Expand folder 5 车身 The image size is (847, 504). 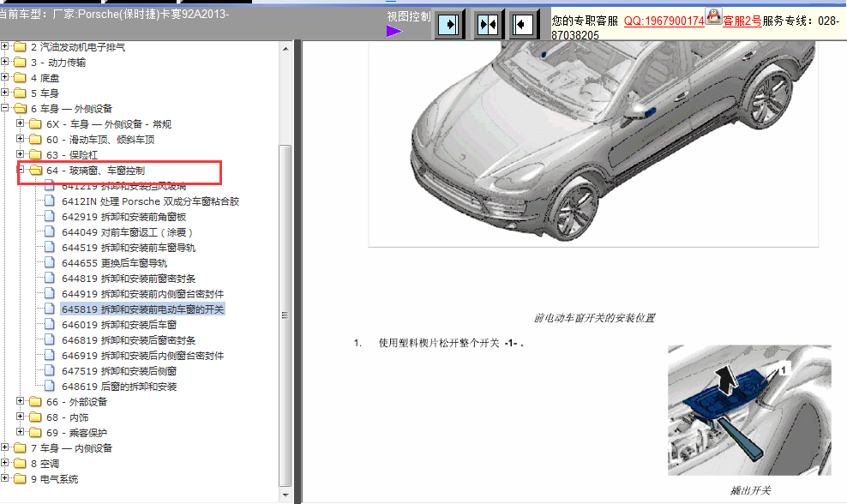point(5,93)
